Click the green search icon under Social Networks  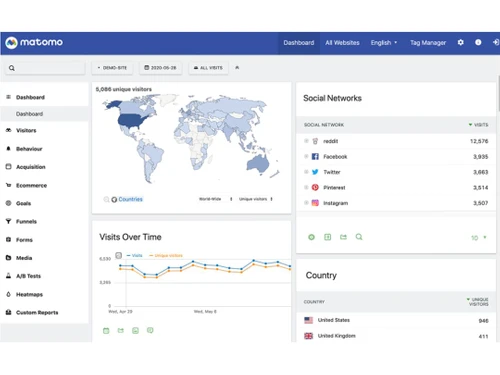[x=359, y=237]
